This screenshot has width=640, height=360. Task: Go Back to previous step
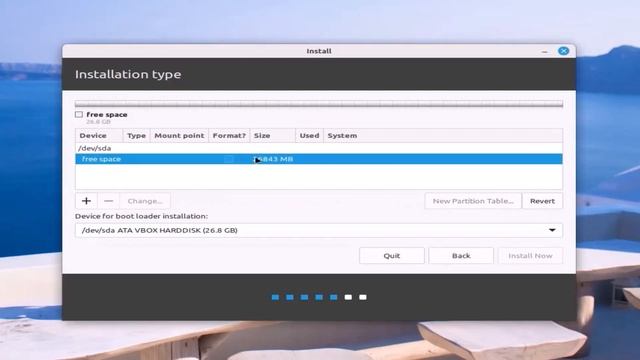point(461,256)
